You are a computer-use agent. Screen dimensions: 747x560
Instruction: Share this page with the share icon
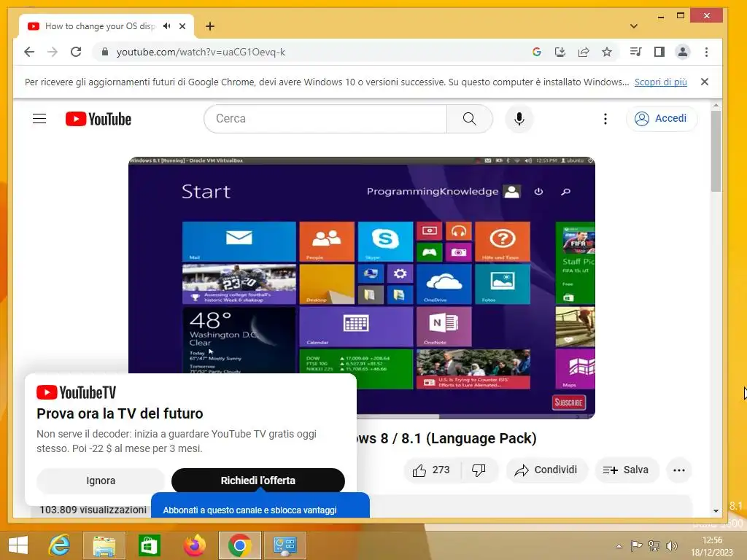[584, 52]
